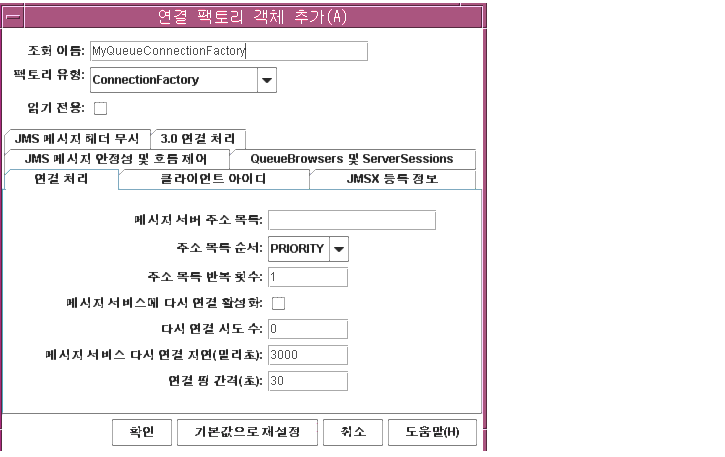Click the 주소 목록 반복 횟수 field
725x457 pixels.
click(x=308, y=277)
